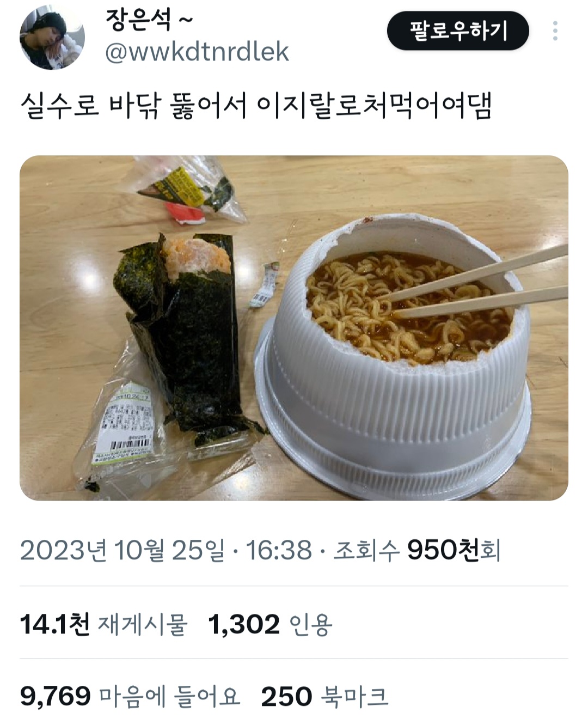Open the 9,769 마음에 들어요 likes list

[130, 696]
